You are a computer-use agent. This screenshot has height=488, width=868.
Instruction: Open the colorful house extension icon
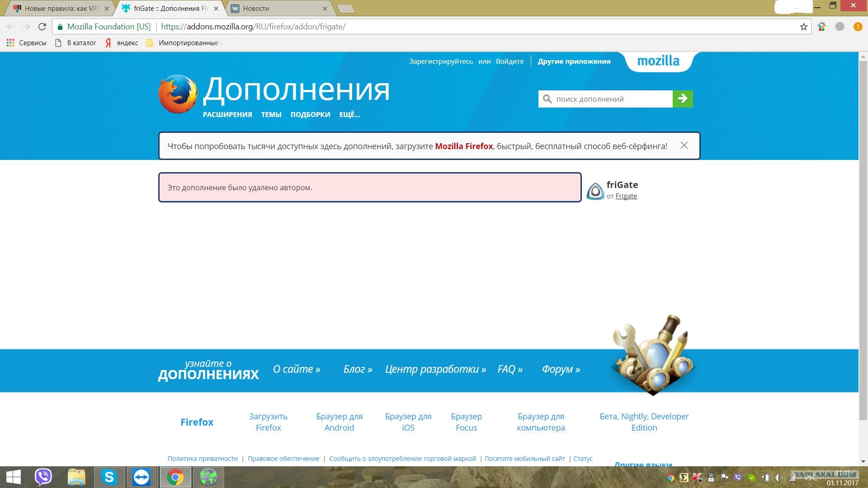pos(821,27)
